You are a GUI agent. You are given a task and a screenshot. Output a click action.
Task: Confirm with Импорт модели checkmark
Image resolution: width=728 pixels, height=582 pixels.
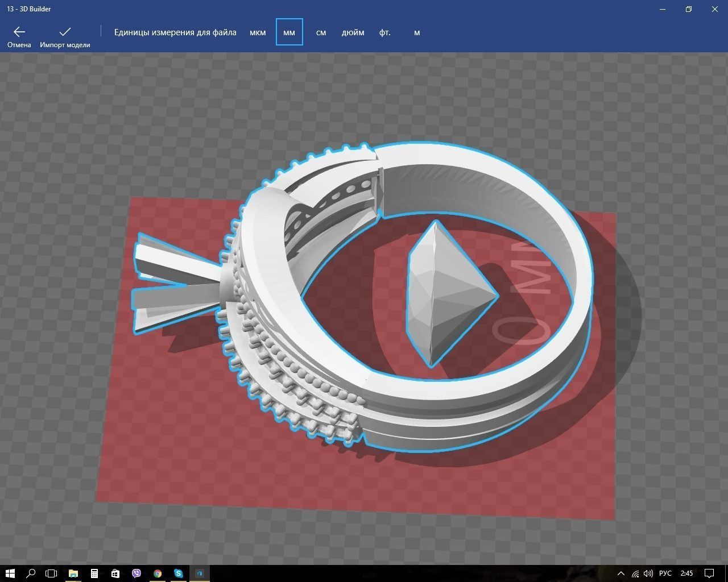click(65, 32)
